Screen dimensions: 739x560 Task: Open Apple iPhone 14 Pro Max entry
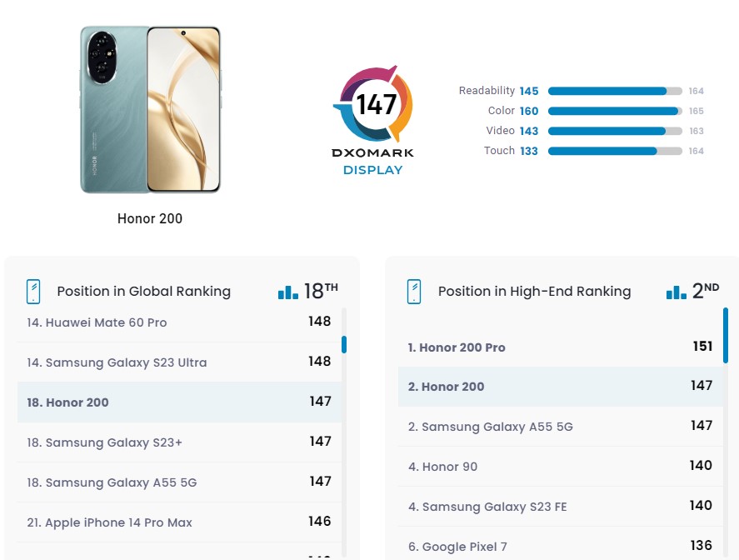click(179, 522)
